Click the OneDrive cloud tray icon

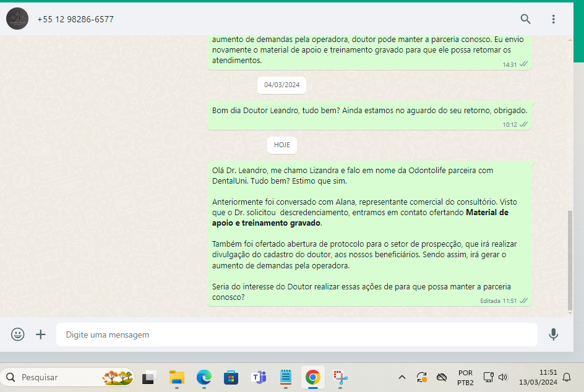(441, 377)
